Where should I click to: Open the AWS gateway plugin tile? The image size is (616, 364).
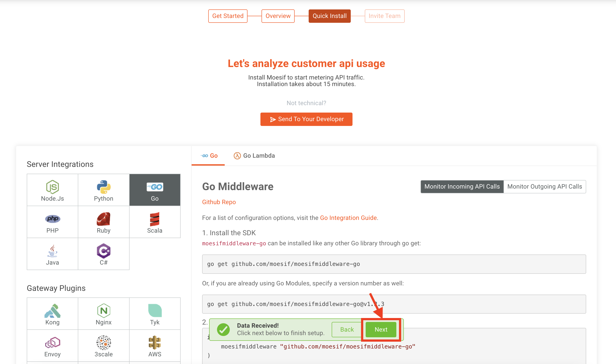pos(155,346)
